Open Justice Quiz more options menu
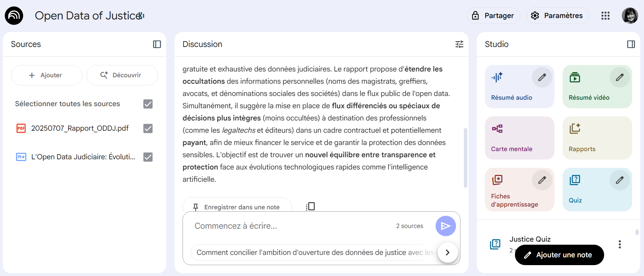This screenshot has width=644, height=276. [619, 244]
